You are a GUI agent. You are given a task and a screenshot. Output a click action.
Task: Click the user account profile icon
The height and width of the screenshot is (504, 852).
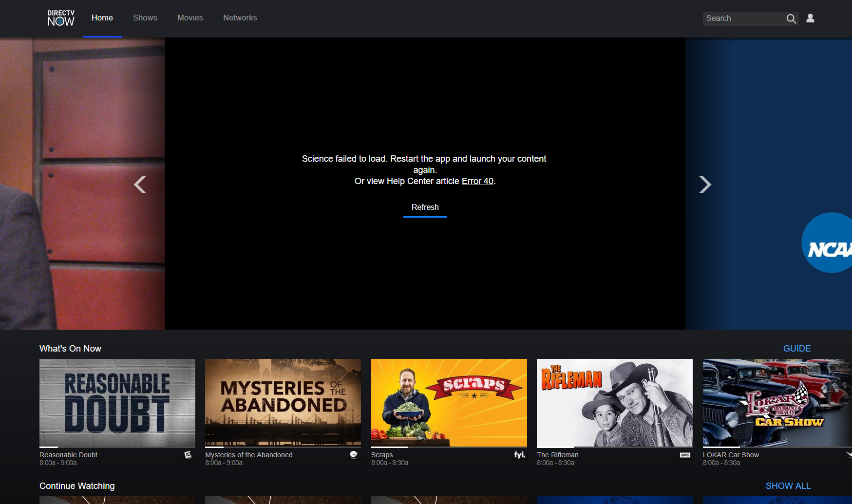[x=810, y=18]
